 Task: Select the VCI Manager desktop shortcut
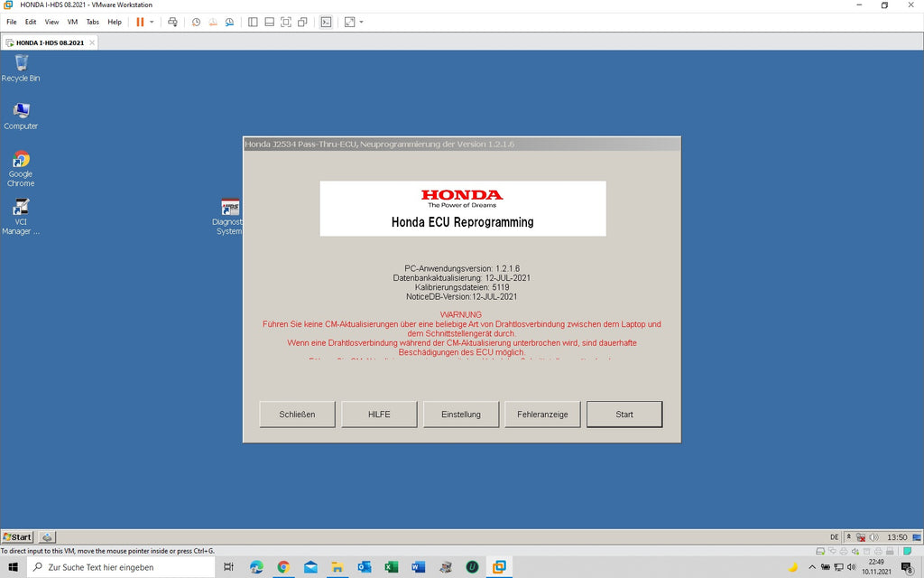click(x=21, y=217)
